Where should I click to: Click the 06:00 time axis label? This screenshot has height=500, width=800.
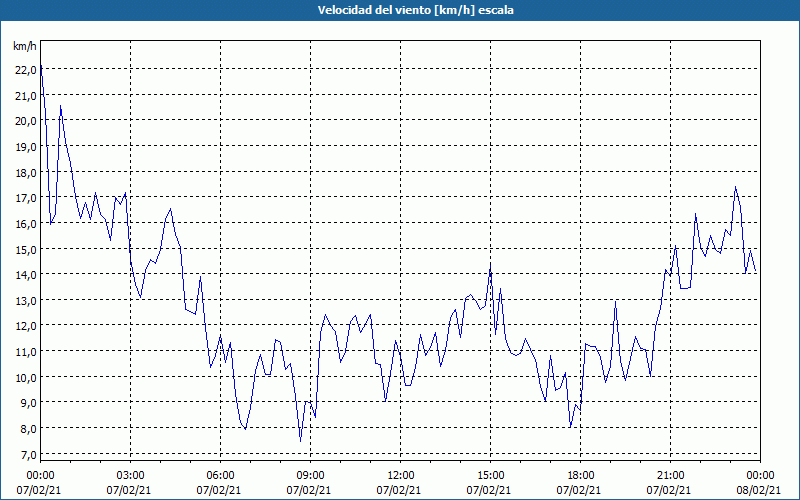click(x=220, y=476)
